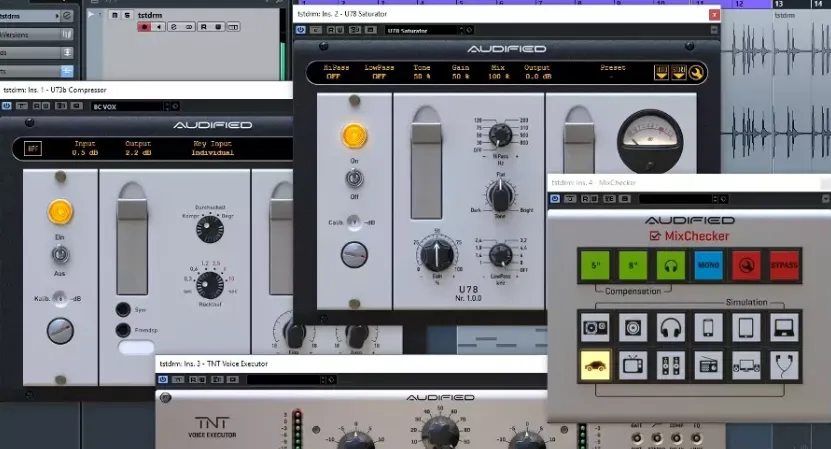Select the tablet simulation in MixChecker
Screen dimensions: 831x449
point(746,328)
